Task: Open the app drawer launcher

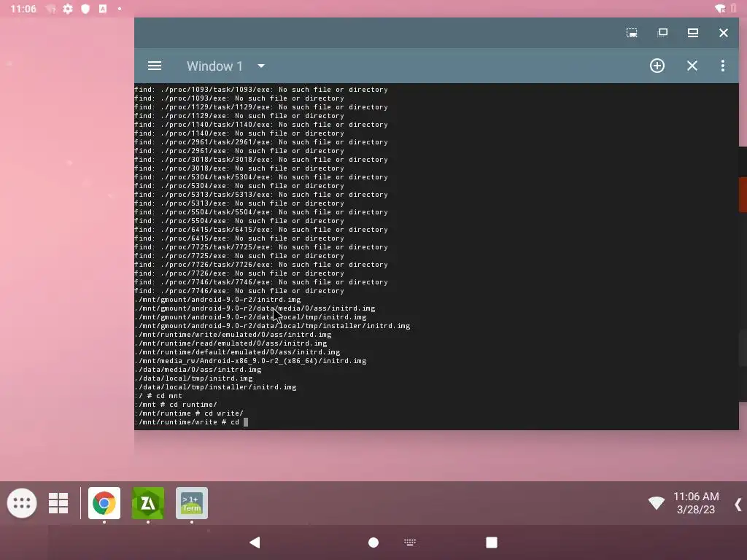Action: (x=22, y=503)
